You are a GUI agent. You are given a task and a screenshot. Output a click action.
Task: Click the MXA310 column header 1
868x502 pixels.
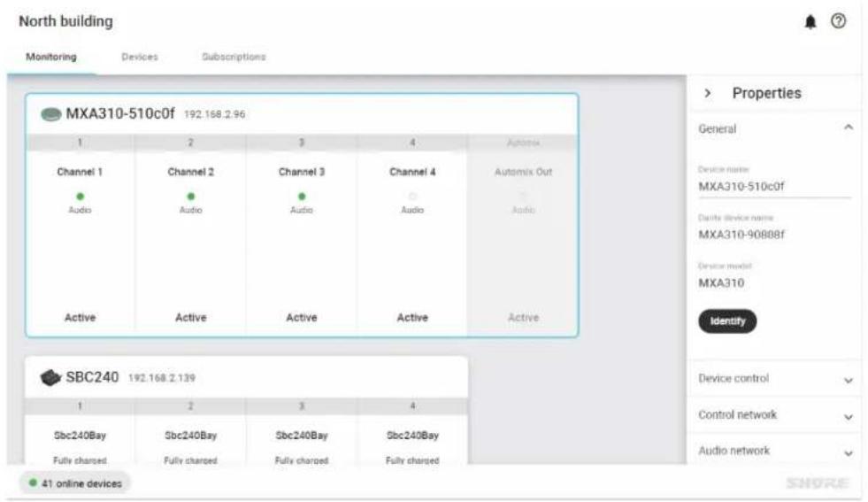81,143
